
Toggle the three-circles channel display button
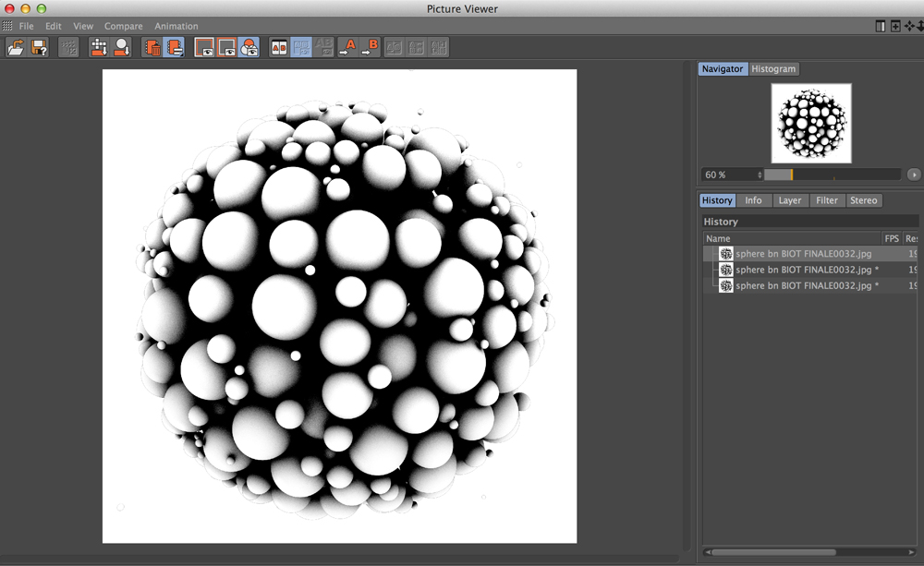coord(249,47)
